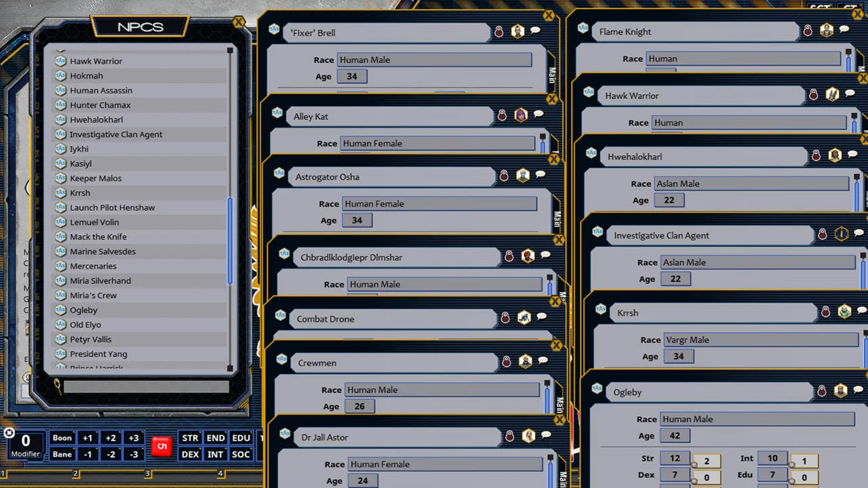Screen dimensions: 868x488
Task: Click the Str score field on Ogleby sheet
Action: coord(675,458)
